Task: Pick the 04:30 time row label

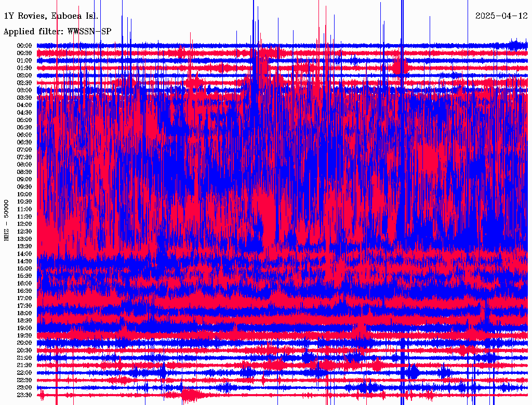Action: 24,113
